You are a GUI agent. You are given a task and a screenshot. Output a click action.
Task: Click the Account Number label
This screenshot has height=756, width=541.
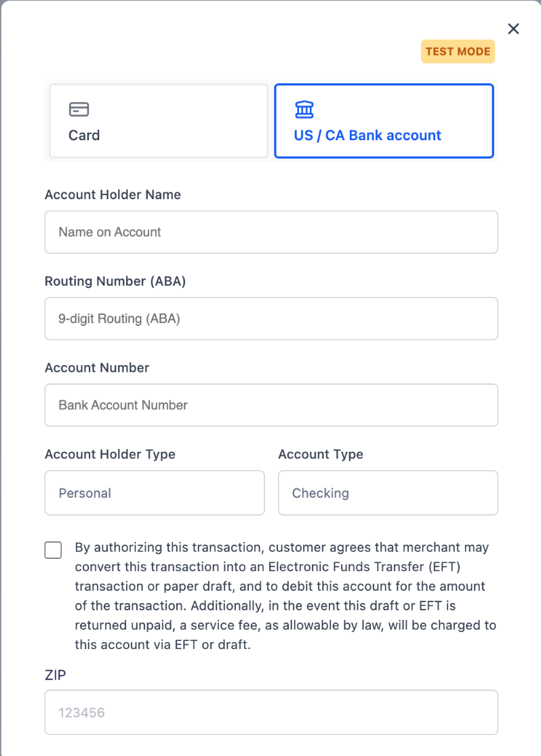97,368
